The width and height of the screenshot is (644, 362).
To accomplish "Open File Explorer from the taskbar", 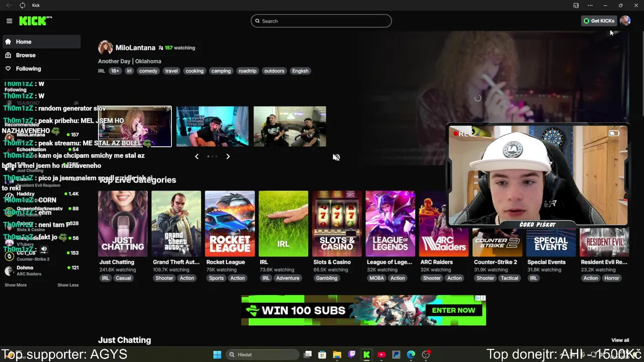I will 337,354.
